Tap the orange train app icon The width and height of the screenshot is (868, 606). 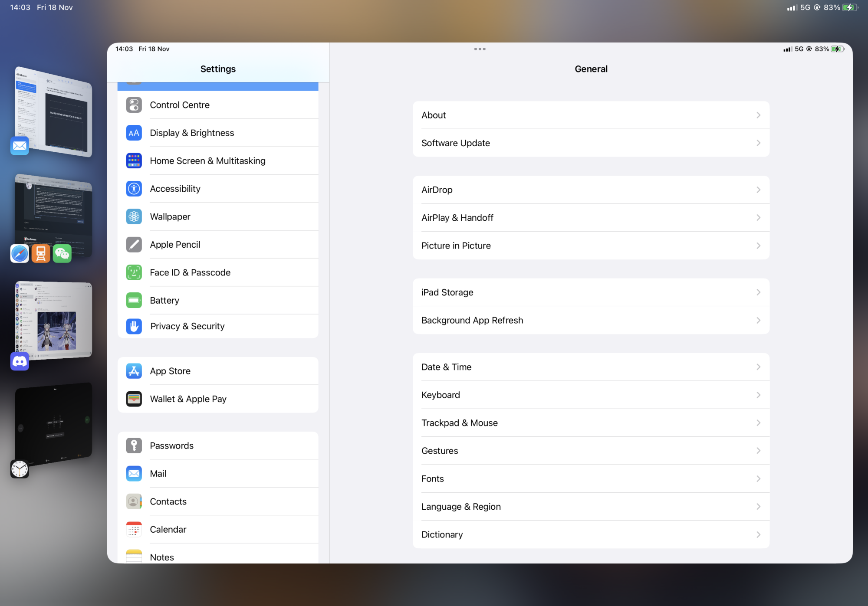pos(41,254)
